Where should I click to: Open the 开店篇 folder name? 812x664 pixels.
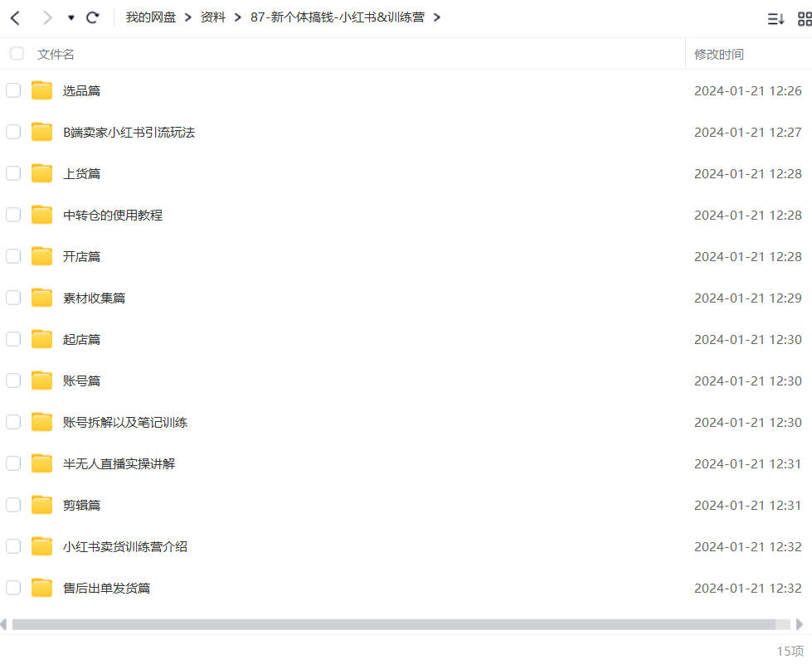81,257
